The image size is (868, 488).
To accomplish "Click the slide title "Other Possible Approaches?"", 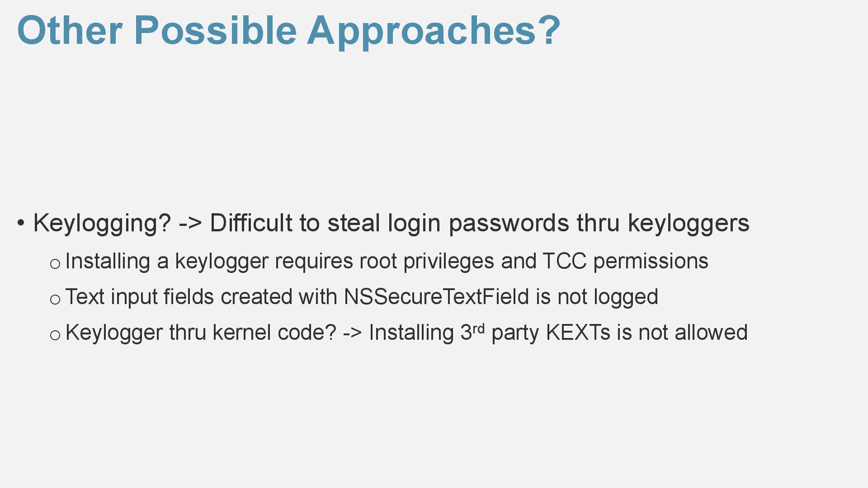I will click(x=288, y=31).
